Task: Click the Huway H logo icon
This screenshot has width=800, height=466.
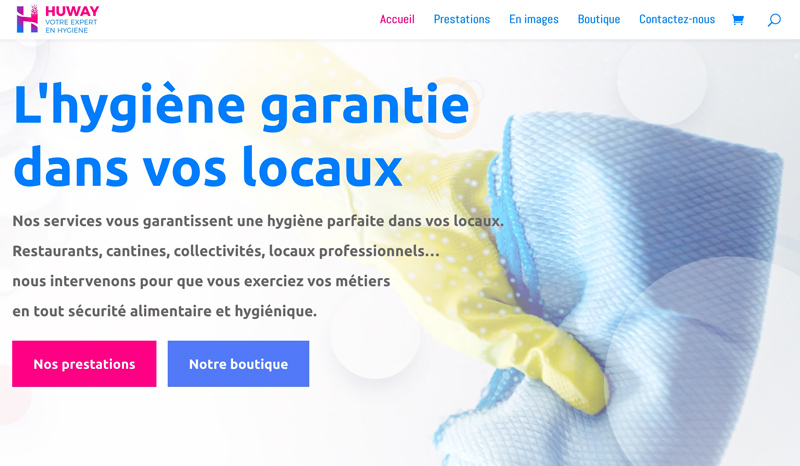Action: coord(28,19)
